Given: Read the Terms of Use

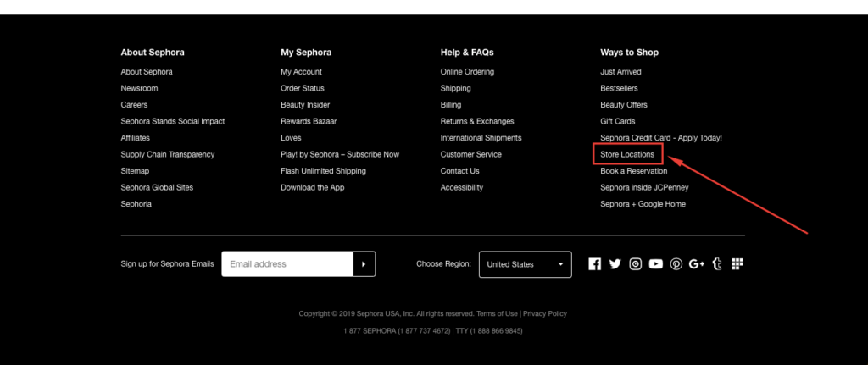Looking at the screenshot, I should coord(497,314).
